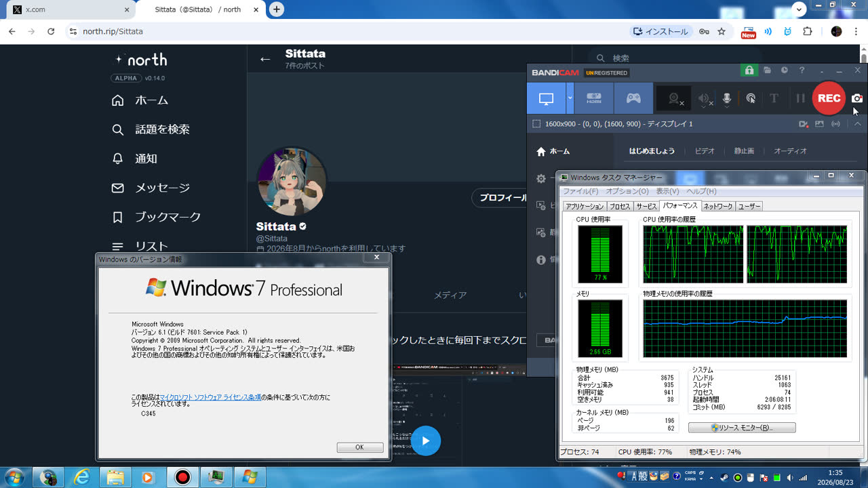Screen dimensions: 868x488
Task: Switch to Bandicam はじめましょう tab
Action: point(652,151)
